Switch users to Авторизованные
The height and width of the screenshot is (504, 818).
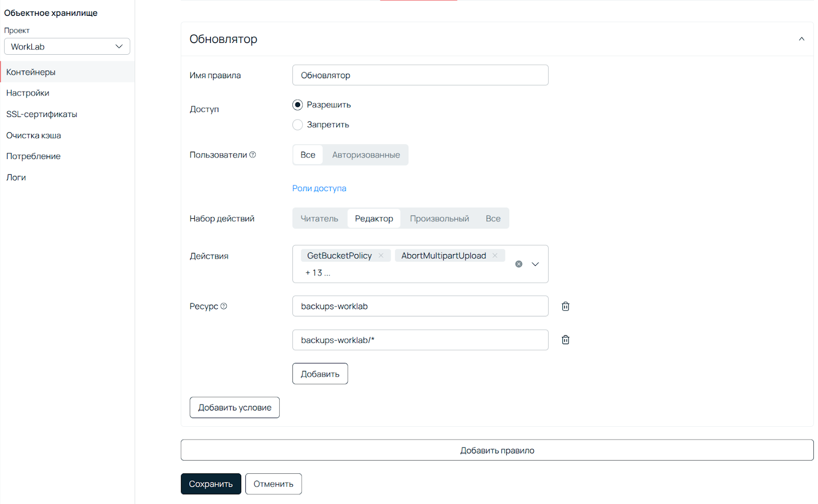pos(366,155)
